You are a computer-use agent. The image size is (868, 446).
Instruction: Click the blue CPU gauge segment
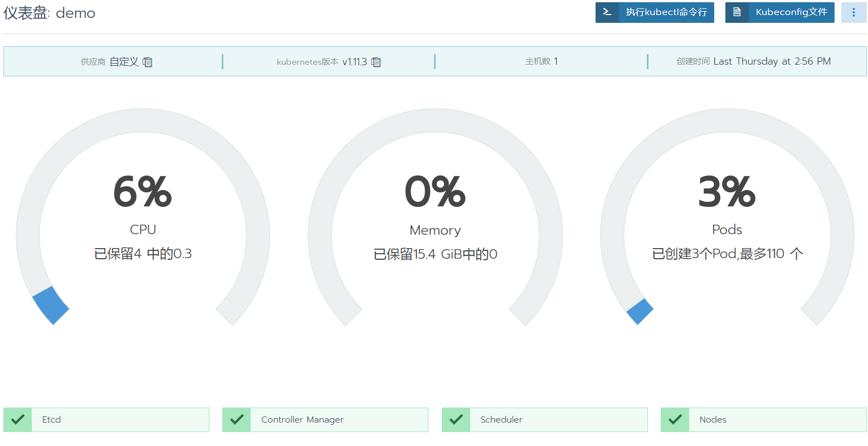point(51,306)
